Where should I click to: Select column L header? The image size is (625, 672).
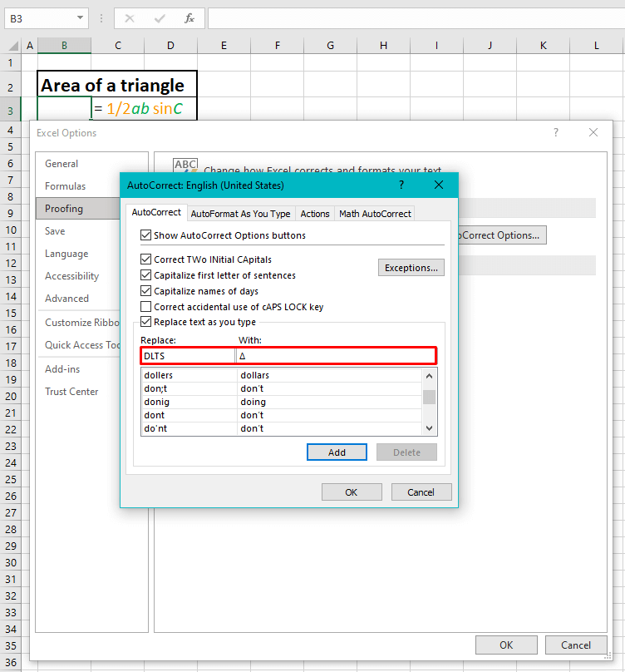point(596,46)
